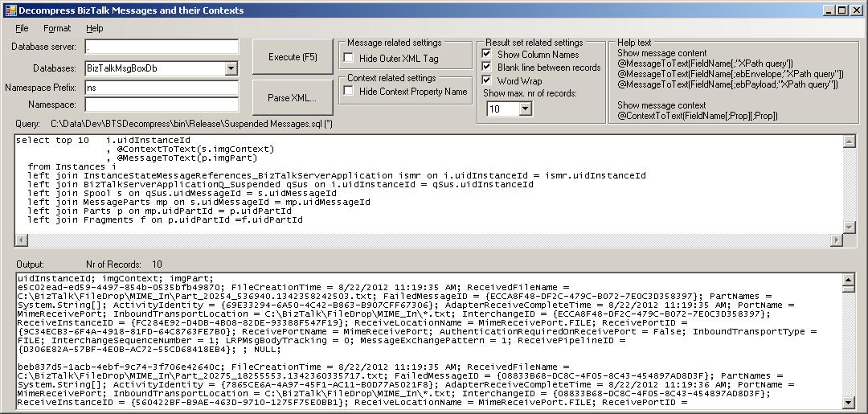
Task: Click the Namespace Prefix field containing ns
Action: point(162,88)
